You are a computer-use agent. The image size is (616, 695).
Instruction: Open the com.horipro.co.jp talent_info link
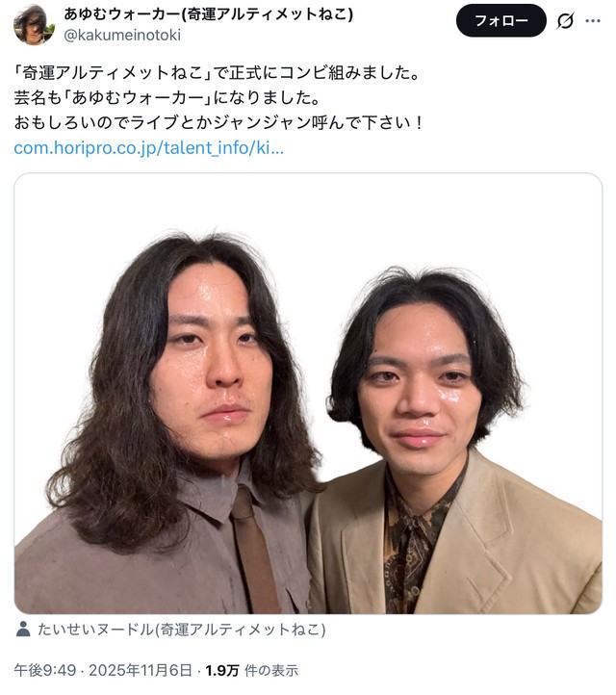(148, 147)
